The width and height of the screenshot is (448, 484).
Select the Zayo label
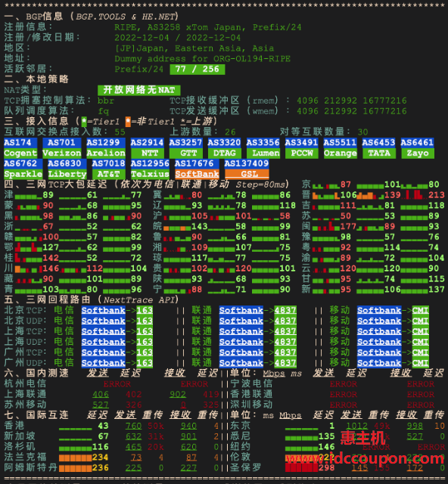418,153
